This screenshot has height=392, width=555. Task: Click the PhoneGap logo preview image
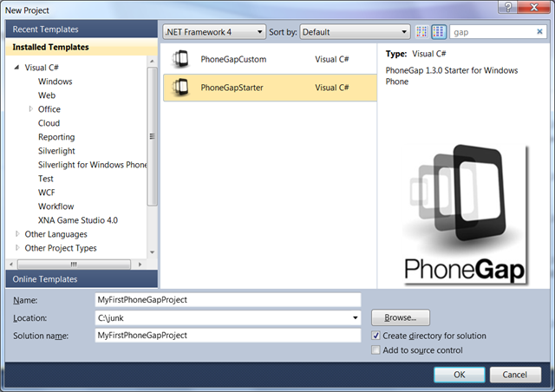(x=466, y=215)
